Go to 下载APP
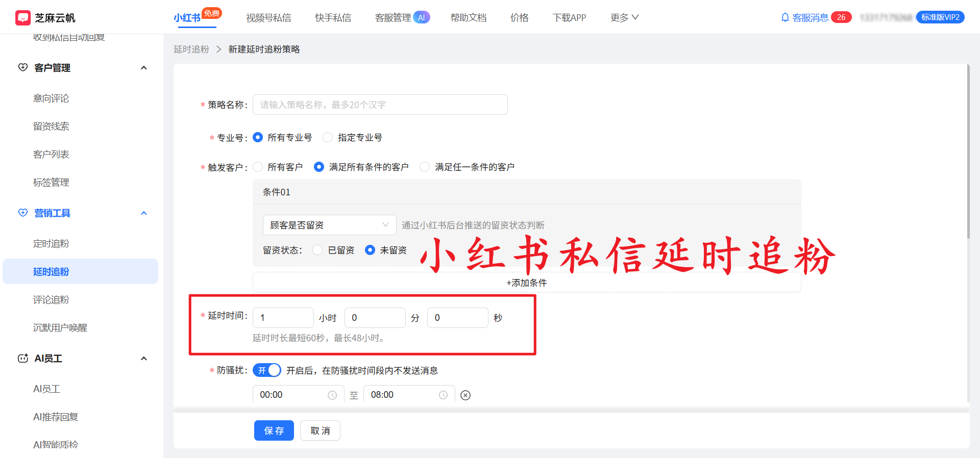 coord(570,18)
